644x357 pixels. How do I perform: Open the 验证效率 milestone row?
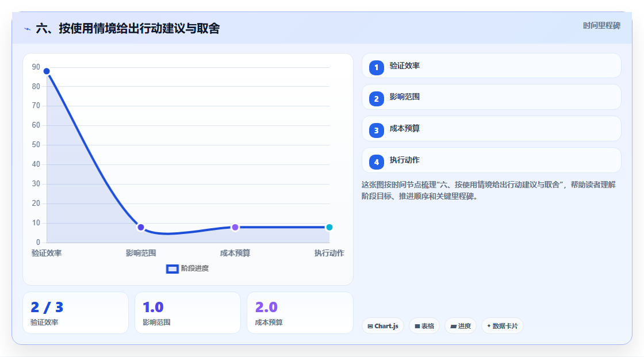491,66
